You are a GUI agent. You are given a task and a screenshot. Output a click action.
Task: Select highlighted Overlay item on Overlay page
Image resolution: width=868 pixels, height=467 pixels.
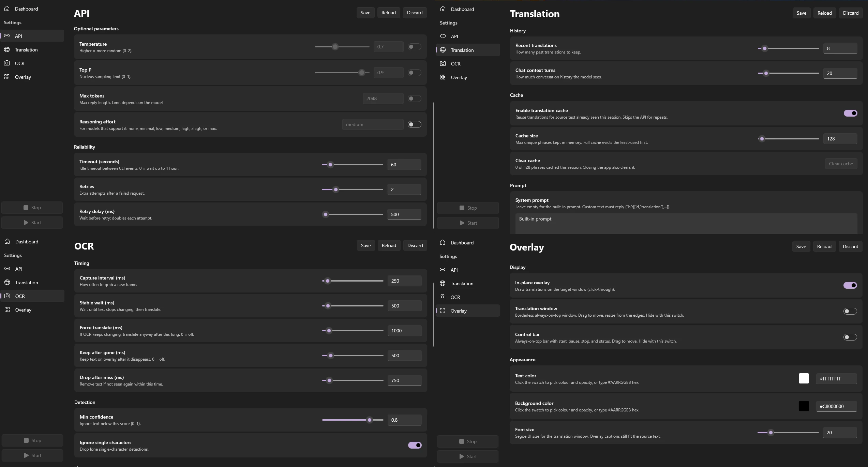[x=468, y=311]
